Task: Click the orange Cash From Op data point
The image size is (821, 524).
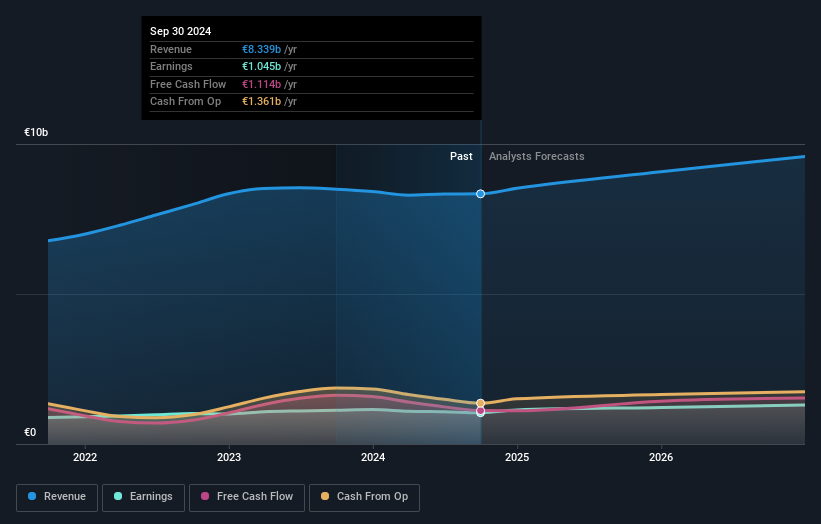Action: pos(480,403)
